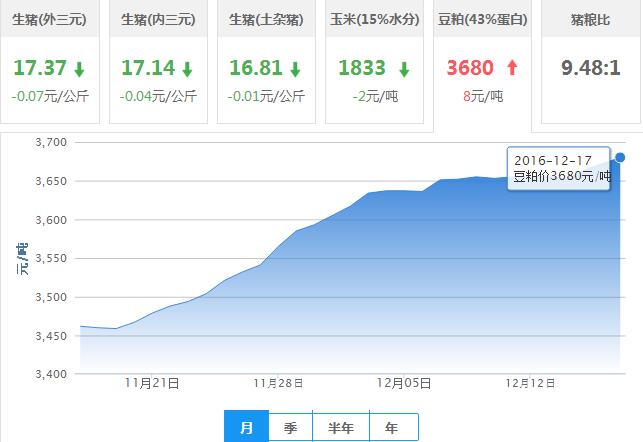Click the -2元/吨 change text
The height and width of the screenshot is (442, 643).
375,96
